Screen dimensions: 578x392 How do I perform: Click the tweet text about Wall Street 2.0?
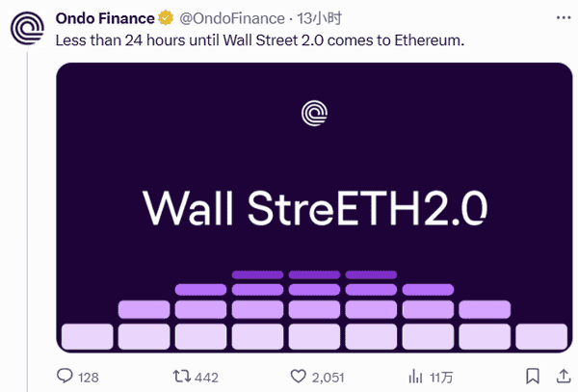[x=258, y=40]
